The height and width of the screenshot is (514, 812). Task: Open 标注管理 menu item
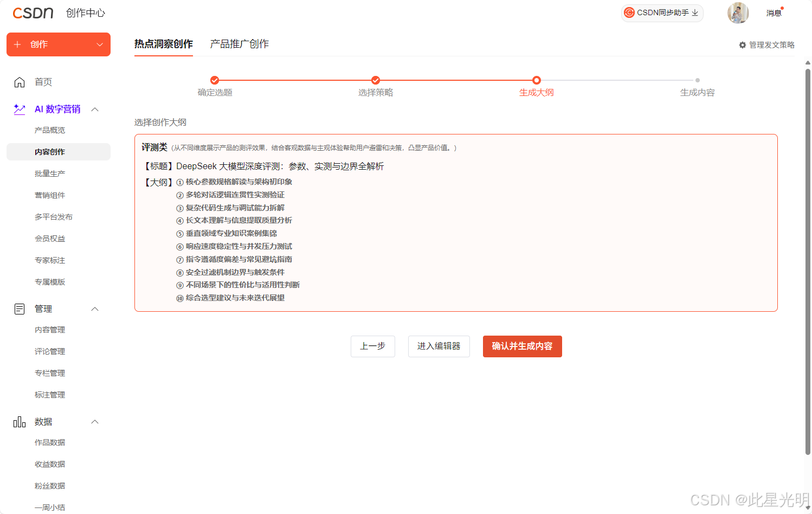[x=50, y=395]
